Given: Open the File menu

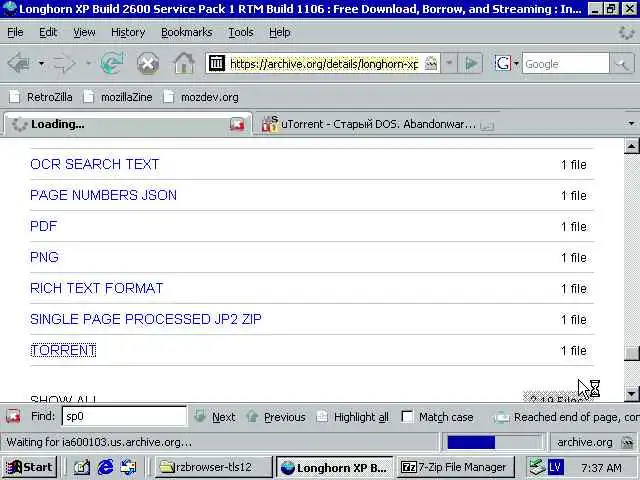Looking at the screenshot, I should [x=15, y=32].
